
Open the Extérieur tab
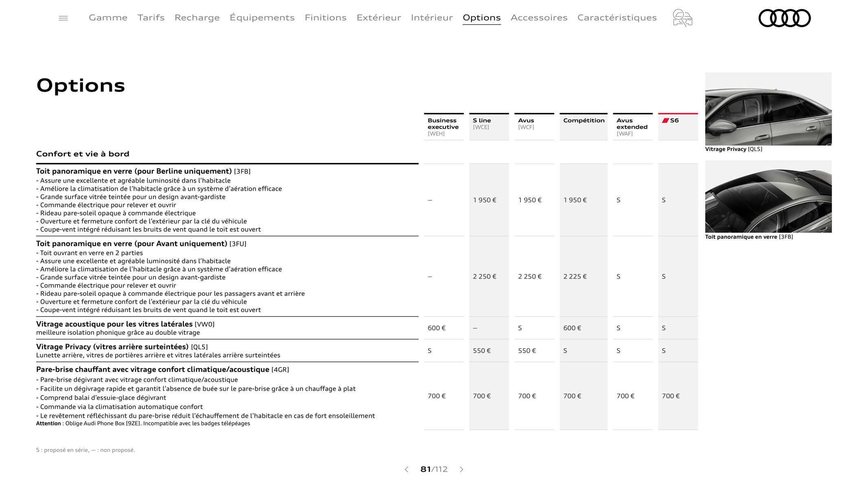click(379, 17)
